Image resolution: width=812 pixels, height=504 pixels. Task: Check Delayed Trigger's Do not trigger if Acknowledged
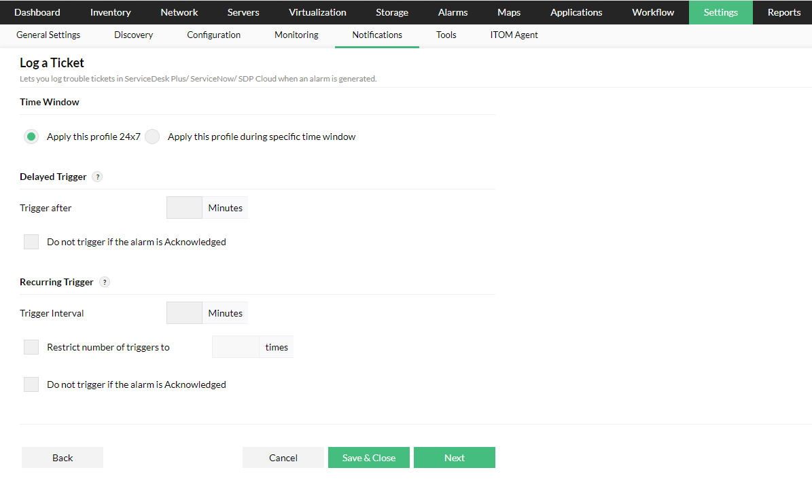click(x=31, y=242)
